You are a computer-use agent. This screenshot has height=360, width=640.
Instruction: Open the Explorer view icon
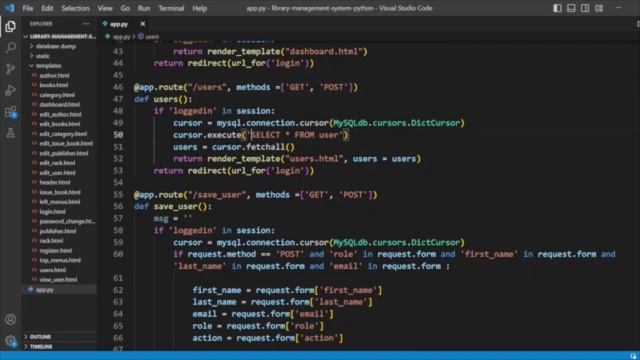[x=11, y=27]
